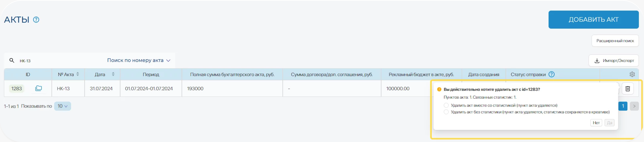Go to page 1 in pagination
Viewport: 644px width, 142px height.
(x=623, y=106)
